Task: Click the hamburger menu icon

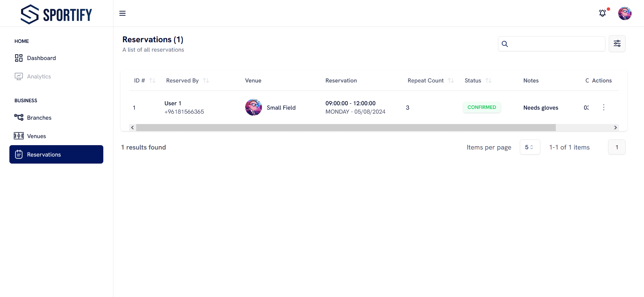Action: [122, 13]
